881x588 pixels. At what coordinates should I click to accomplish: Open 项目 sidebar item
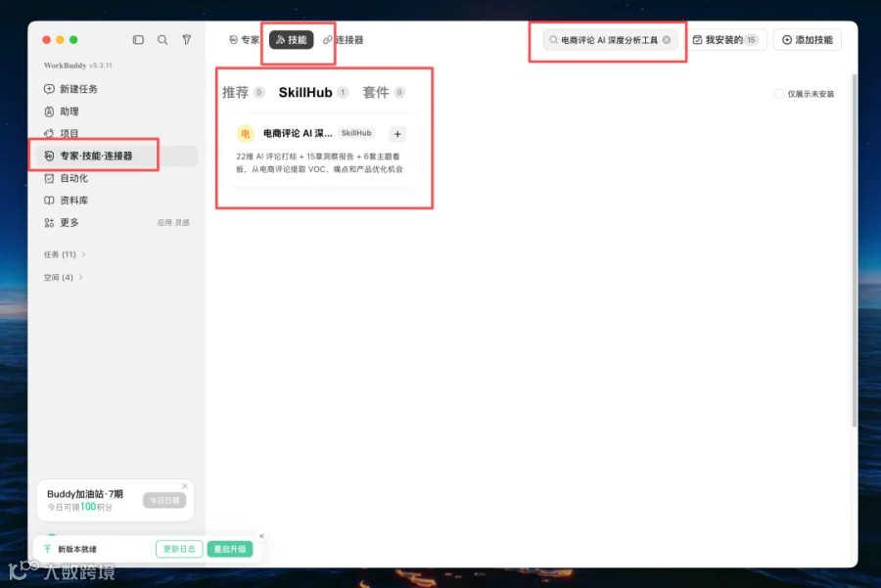tap(62, 133)
